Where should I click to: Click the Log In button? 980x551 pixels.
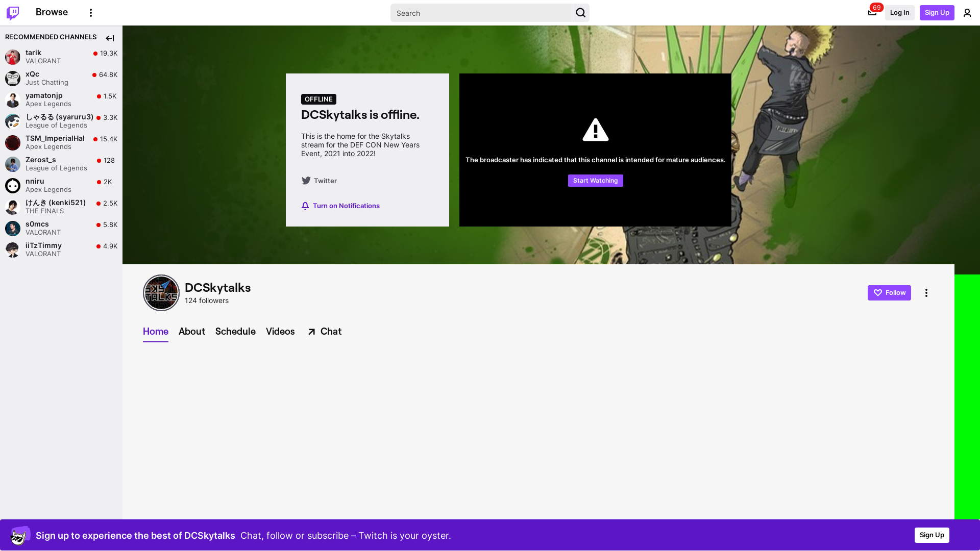tap(899, 13)
